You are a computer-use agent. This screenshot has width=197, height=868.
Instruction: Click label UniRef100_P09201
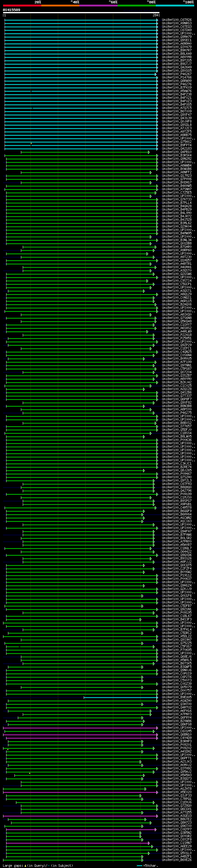pos(177,744)
